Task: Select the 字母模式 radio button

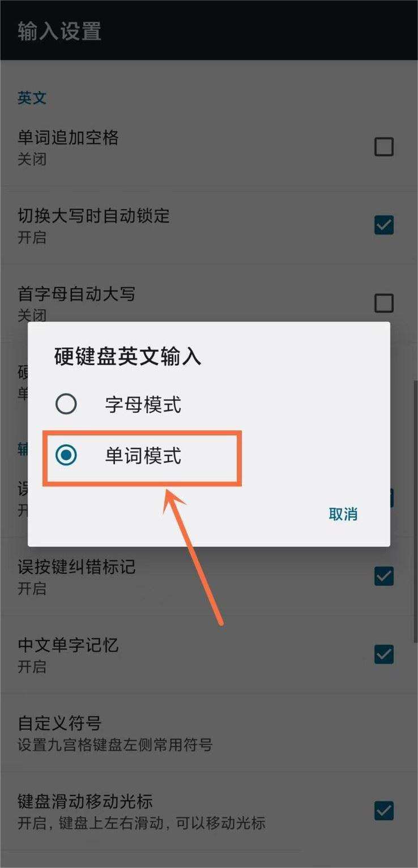Action: (66, 404)
